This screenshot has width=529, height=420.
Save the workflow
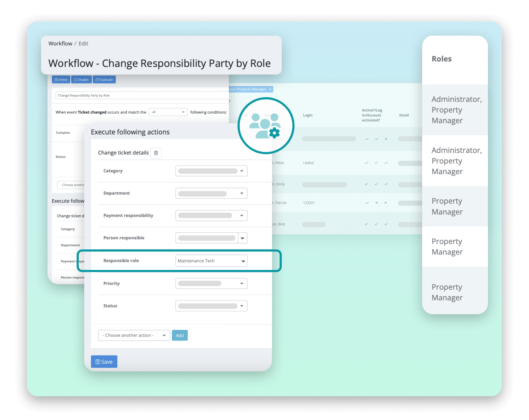(x=104, y=362)
